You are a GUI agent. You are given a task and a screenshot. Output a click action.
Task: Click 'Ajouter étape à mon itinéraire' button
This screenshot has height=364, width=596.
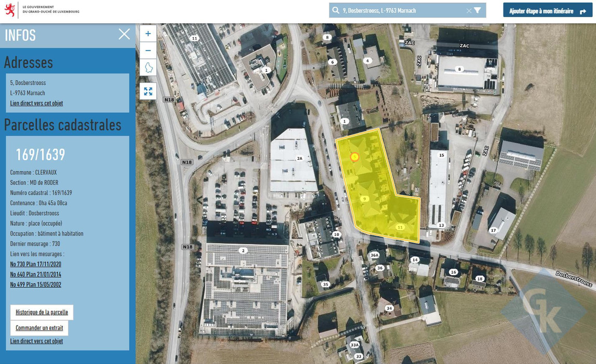coord(547,10)
